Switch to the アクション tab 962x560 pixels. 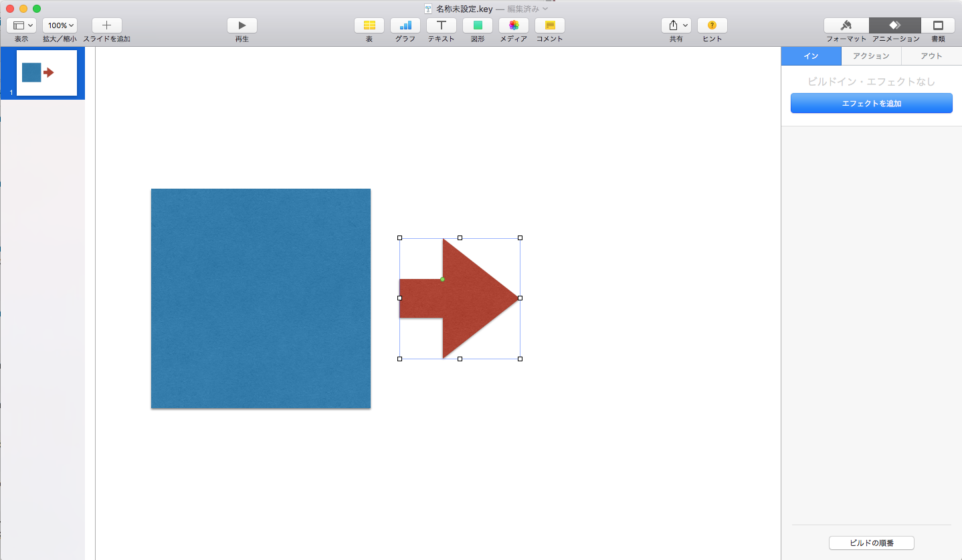[x=871, y=56]
